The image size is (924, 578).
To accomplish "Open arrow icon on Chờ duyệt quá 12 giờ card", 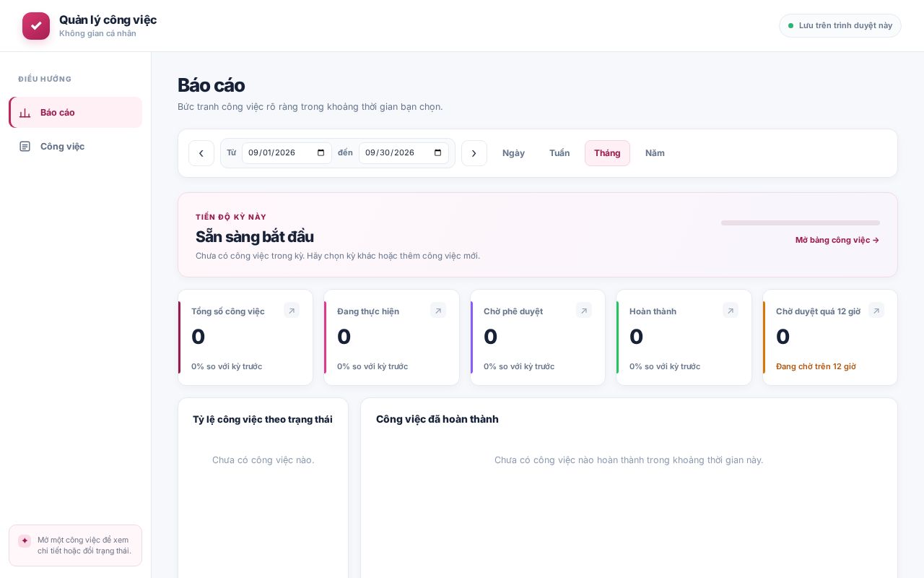I will pyautogui.click(x=876, y=311).
